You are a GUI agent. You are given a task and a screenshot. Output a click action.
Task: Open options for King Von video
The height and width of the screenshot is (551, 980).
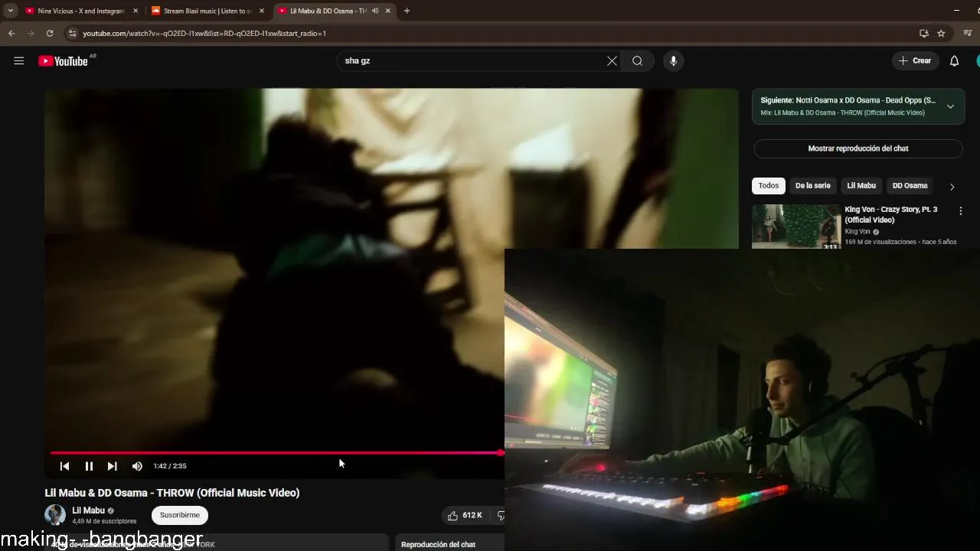tap(960, 211)
